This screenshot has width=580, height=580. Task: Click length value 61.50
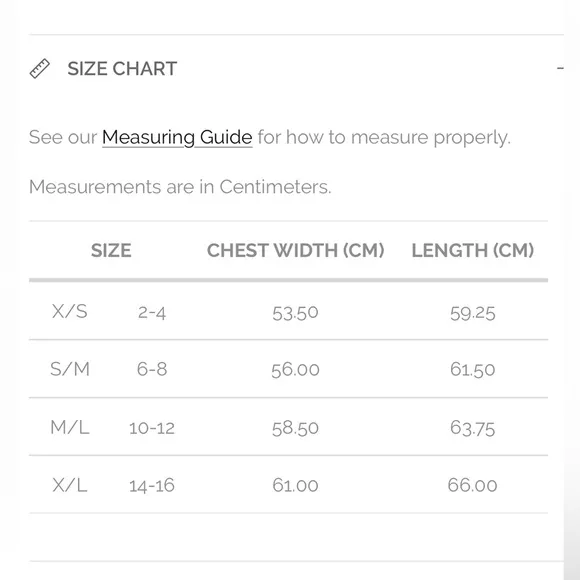click(x=472, y=370)
